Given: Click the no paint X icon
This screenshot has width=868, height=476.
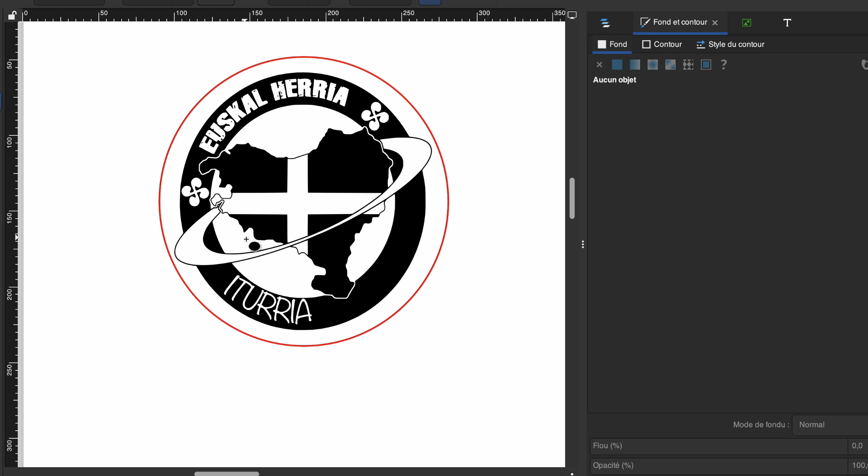Looking at the screenshot, I should click(x=599, y=65).
